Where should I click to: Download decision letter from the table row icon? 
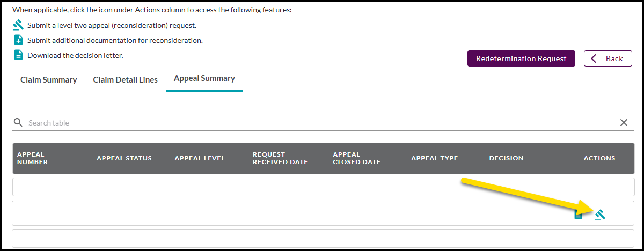coord(579,215)
